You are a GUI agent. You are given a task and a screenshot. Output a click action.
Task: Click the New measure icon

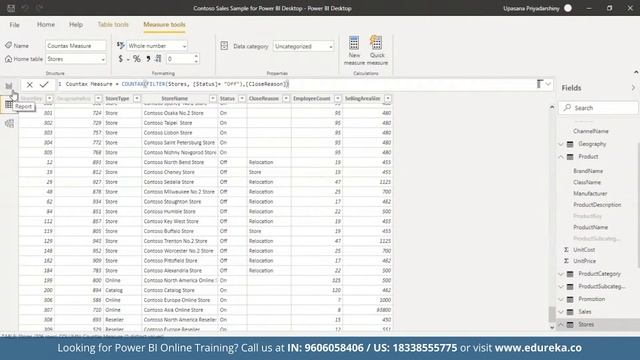click(x=354, y=43)
